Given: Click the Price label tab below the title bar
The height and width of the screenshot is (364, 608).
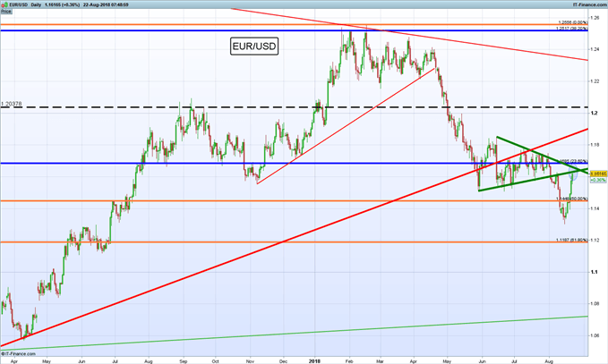Looking at the screenshot, I should [5, 12].
